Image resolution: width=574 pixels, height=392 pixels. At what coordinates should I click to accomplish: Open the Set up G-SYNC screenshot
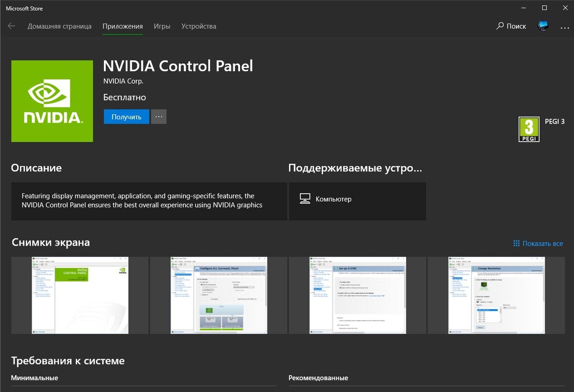357,295
